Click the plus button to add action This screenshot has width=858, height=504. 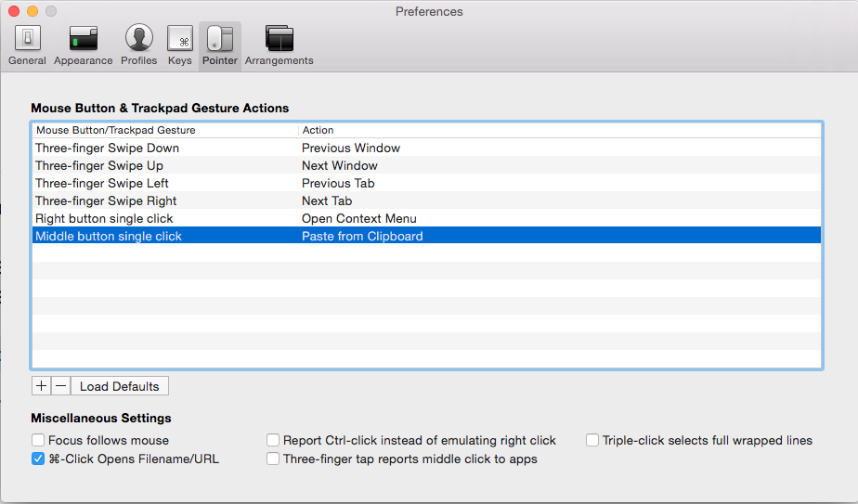point(41,386)
